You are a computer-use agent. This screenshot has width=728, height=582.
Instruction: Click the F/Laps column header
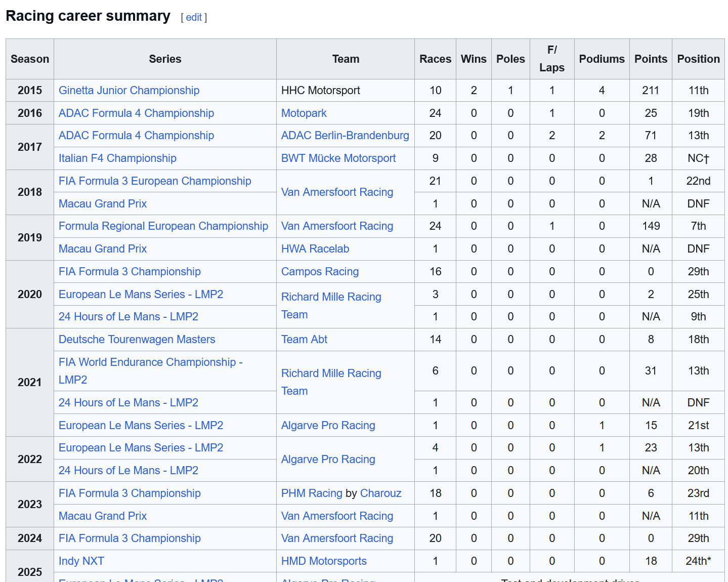[x=552, y=59]
